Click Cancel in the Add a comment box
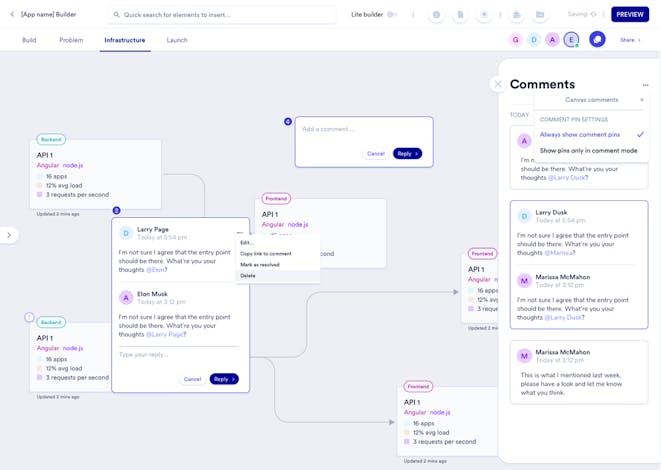The image size is (661, 470). coord(376,153)
